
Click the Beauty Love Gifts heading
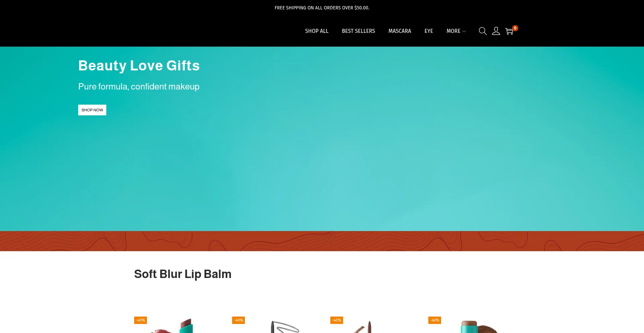point(139,65)
